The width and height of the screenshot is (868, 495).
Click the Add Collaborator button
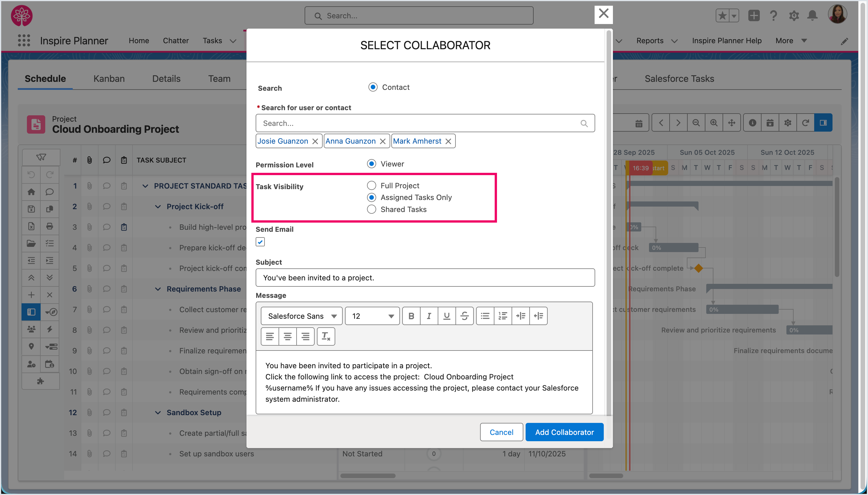(x=564, y=432)
